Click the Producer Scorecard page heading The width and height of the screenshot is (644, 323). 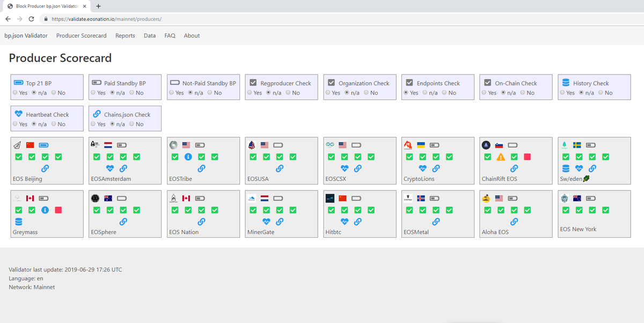pos(61,58)
